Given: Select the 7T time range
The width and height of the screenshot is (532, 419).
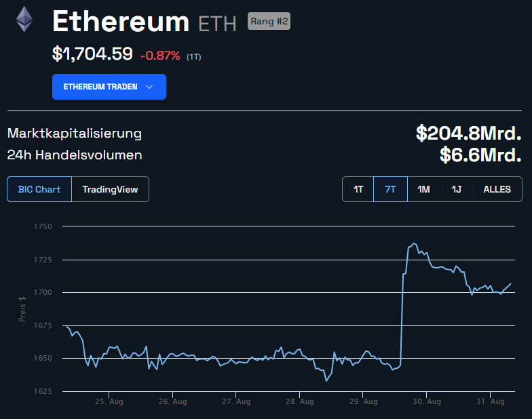Looking at the screenshot, I should (390, 189).
